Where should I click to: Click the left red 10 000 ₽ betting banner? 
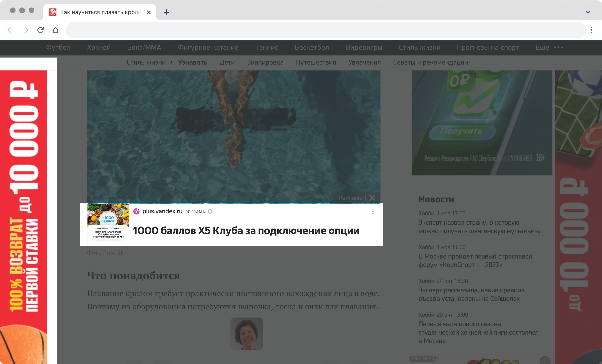click(x=24, y=217)
